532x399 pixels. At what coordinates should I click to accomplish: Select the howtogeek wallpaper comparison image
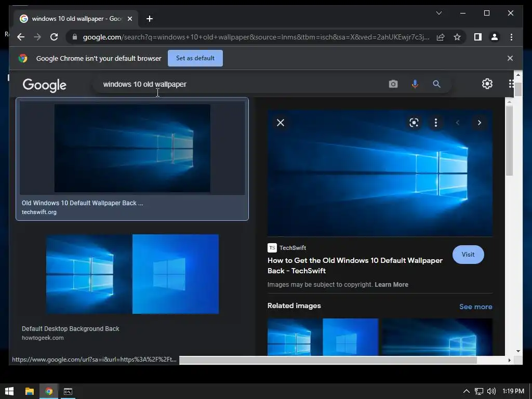[x=132, y=274]
